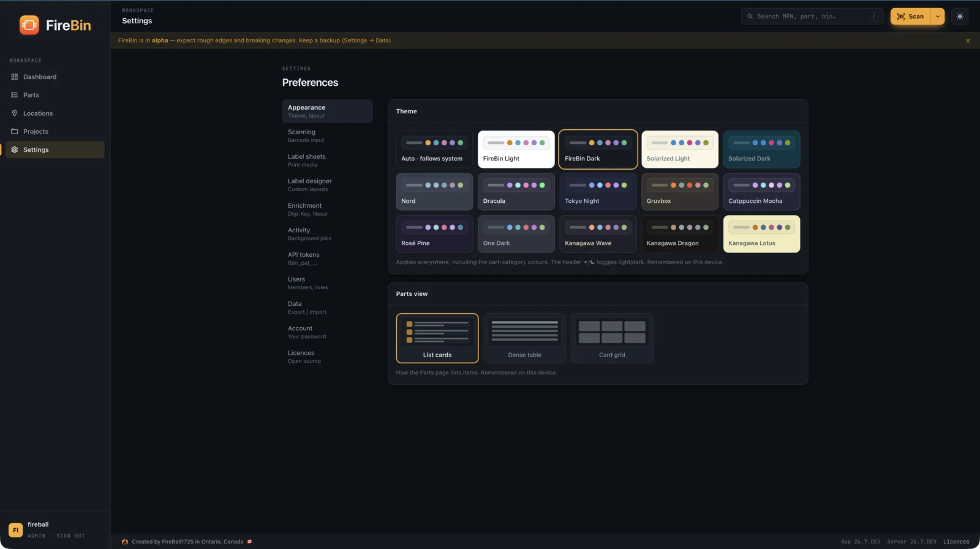Pick the Solarized Light theme
980x549 pixels.
(680, 150)
